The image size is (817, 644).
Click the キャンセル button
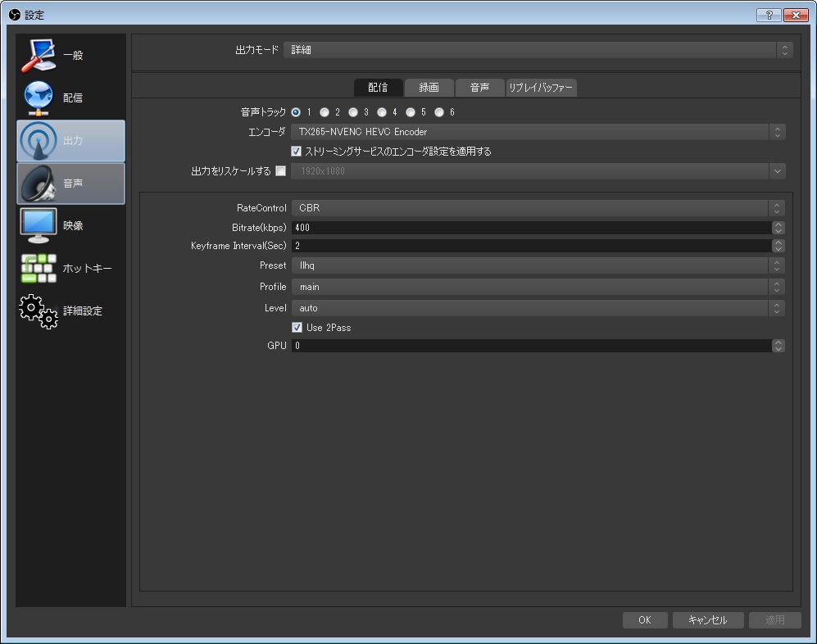707,620
